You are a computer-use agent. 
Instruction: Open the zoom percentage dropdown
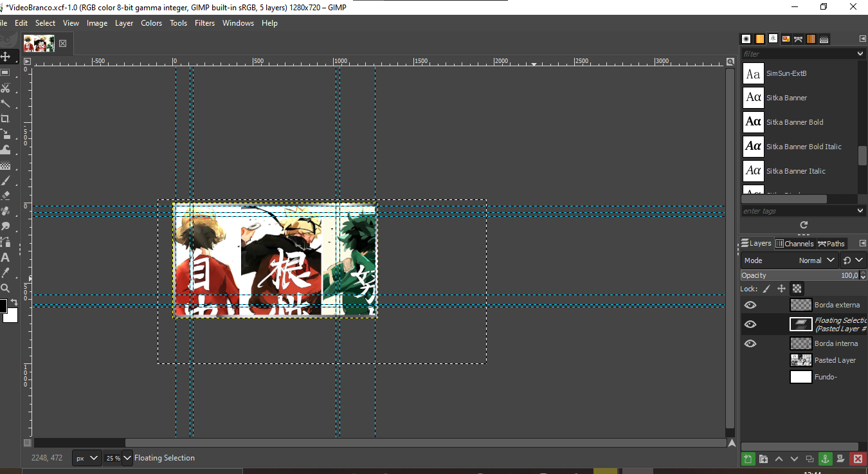pyautogui.click(x=127, y=458)
